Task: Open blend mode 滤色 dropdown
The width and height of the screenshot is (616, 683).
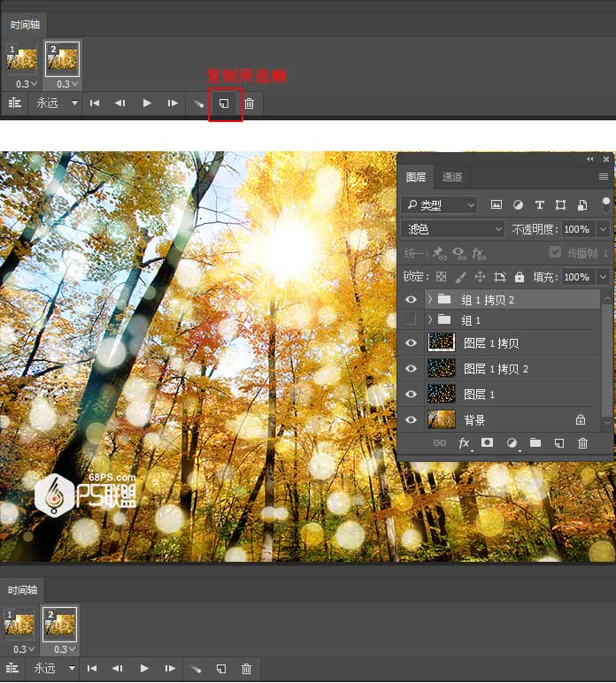Action: click(x=452, y=229)
